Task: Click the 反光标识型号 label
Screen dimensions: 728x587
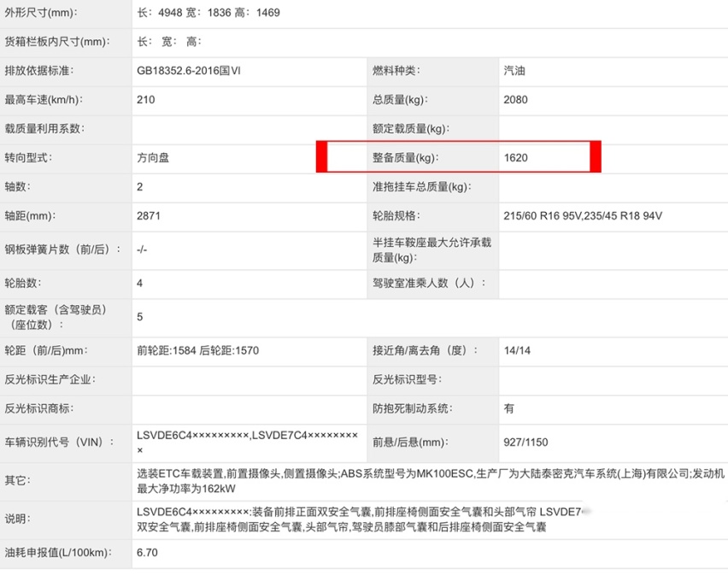Action: pyautogui.click(x=408, y=380)
